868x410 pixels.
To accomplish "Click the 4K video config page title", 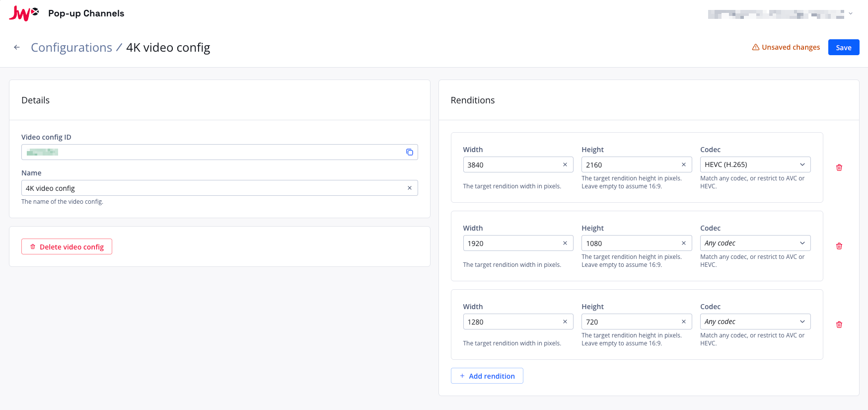I will click(x=168, y=47).
